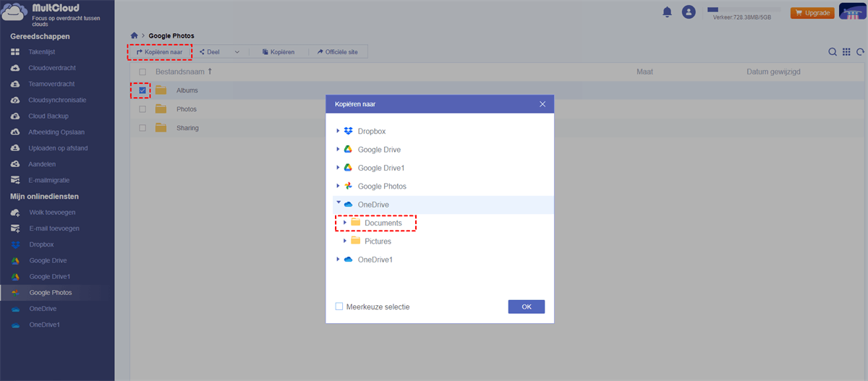Expand the Documents folder node
Image resolution: width=868 pixels, height=381 pixels.
(x=345, y=223)
